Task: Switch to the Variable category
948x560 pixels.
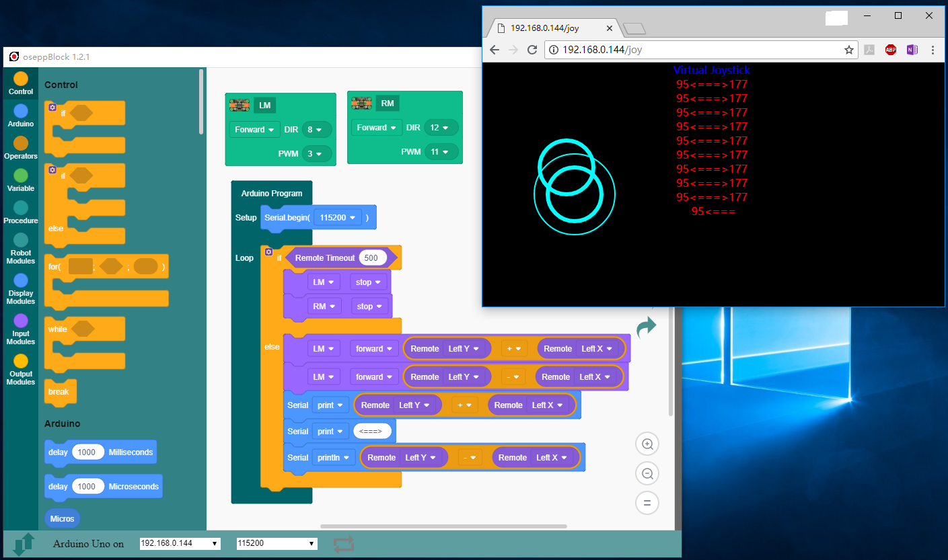Action: click(x=21, y=179)
